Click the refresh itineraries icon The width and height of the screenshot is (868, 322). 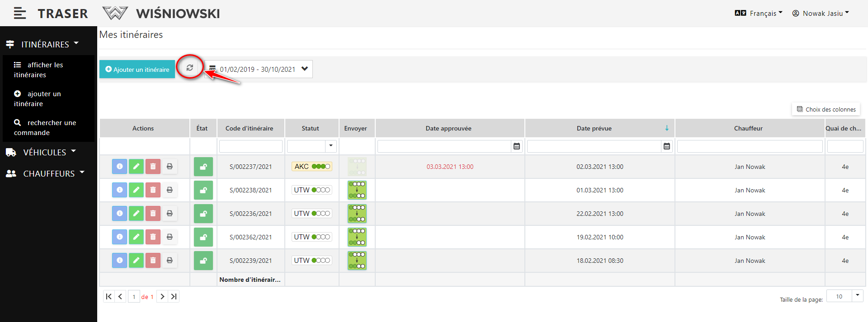click(190, 68)
